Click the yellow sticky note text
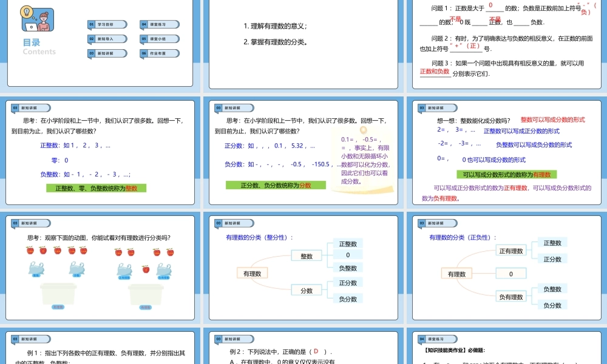 (x=365, y=160)
